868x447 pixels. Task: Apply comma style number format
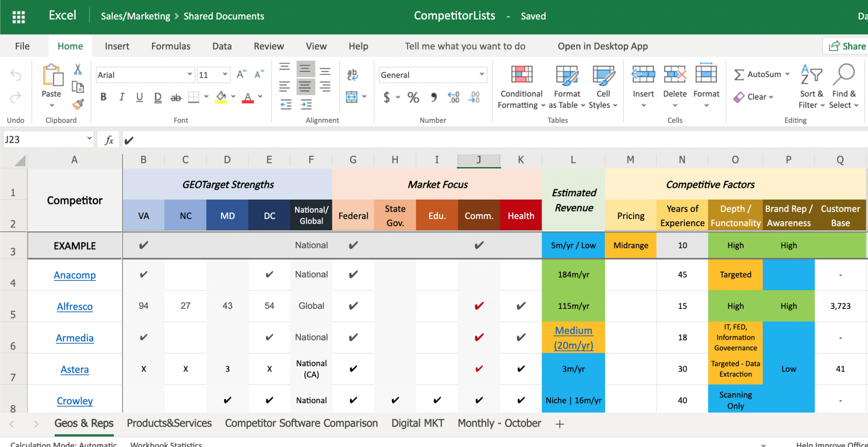pos(434,97)
